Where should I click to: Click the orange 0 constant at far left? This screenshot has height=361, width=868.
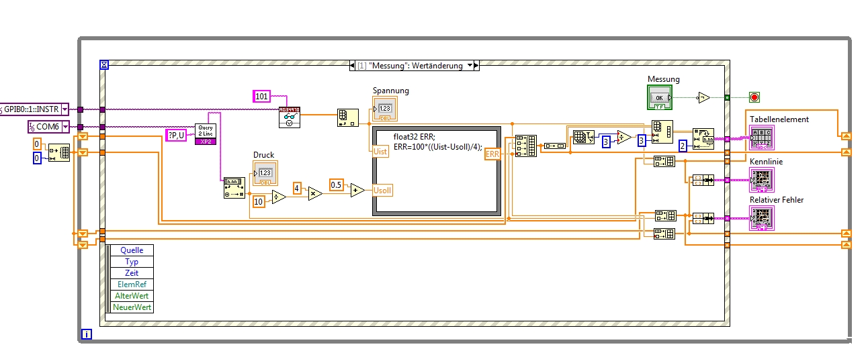(38, 144)
